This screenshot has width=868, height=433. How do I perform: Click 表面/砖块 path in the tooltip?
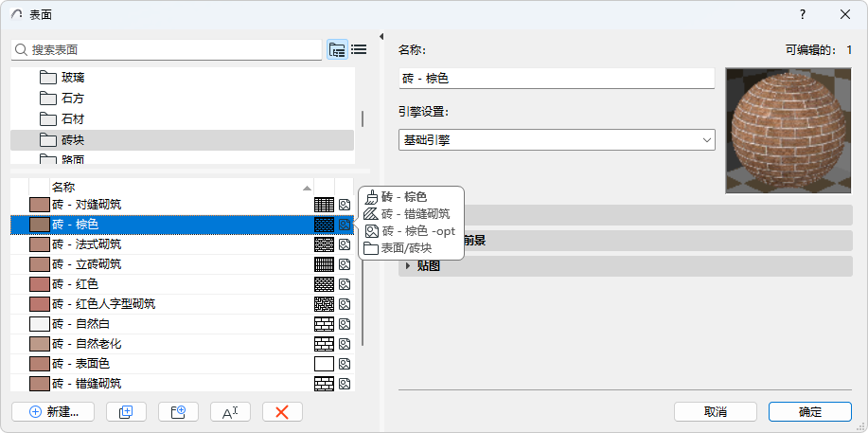[406, 248]
